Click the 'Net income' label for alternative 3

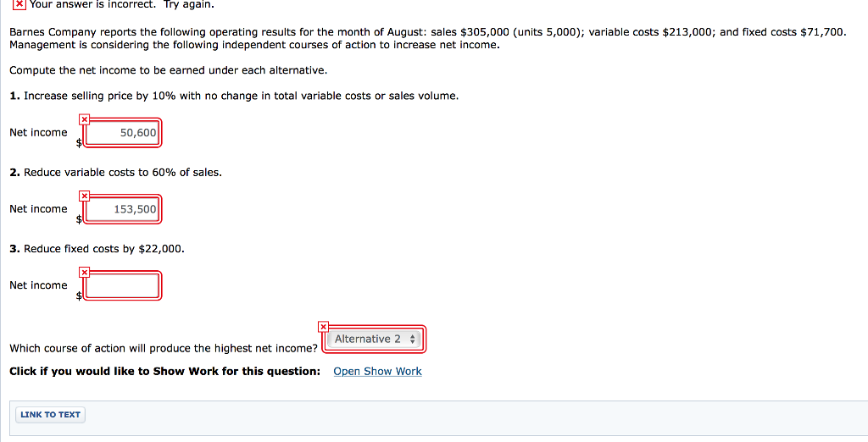38,285
